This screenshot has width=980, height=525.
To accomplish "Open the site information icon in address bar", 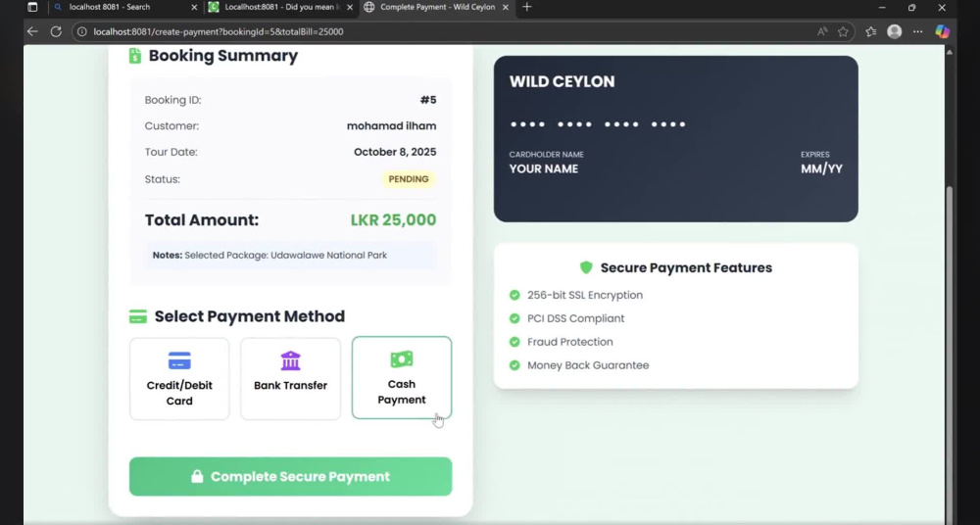I will tap(82, 31).
